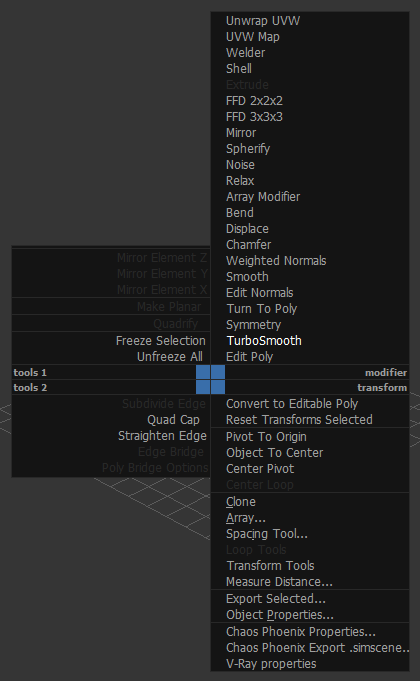Click Reset Transforms Selected

[x=299, y=420]
